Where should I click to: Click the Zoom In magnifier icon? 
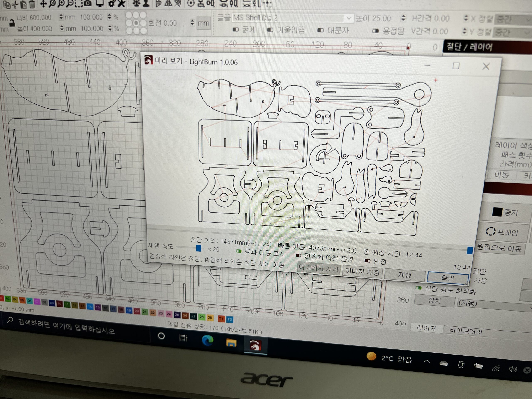coord(61,3)
